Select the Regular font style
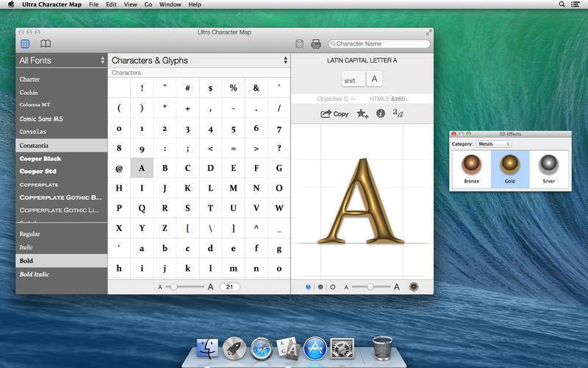The image size is (588, 368). pyautogui.click(x=62, y=234)
